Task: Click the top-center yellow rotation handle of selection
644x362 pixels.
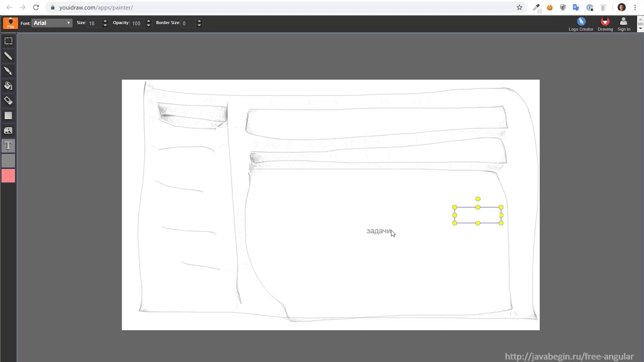Action: coord(478,199)
